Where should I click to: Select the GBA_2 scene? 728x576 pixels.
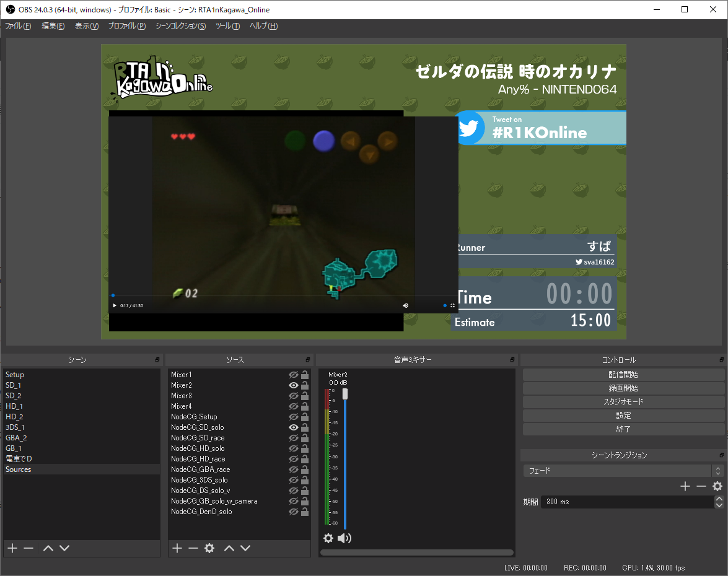[x=81, y=438]
